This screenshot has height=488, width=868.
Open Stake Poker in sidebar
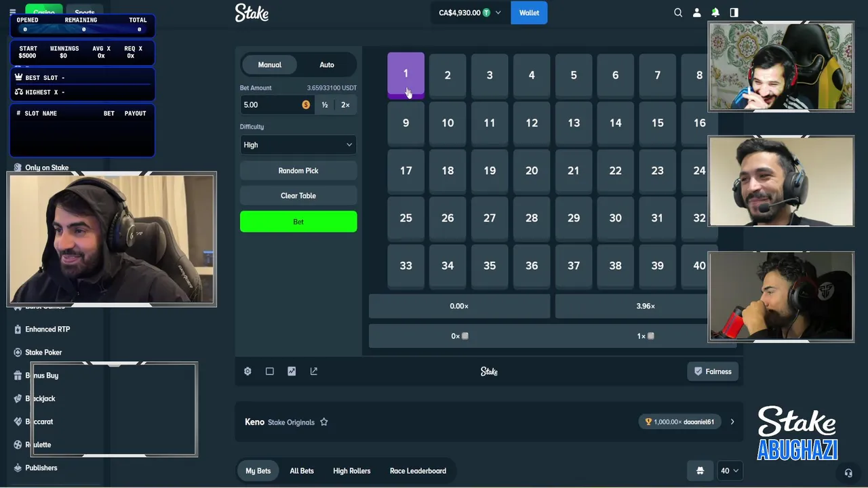(43, 352)
